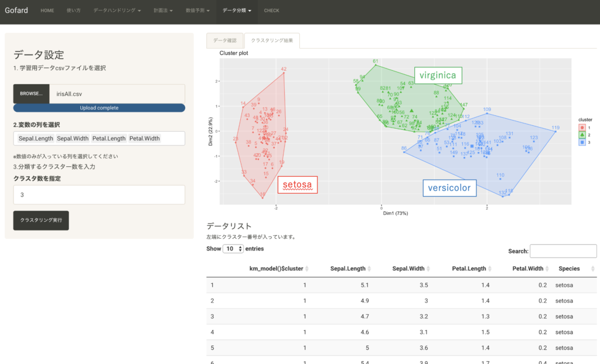Expand the データ分類 dropdown menu
The width and height of the screenshot is (600, 364).
(237, 11)
